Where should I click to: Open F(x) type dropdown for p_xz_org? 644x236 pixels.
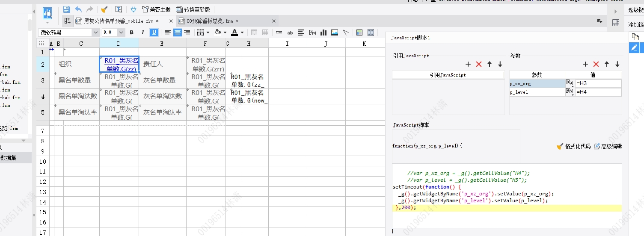[x=570, y=83]
